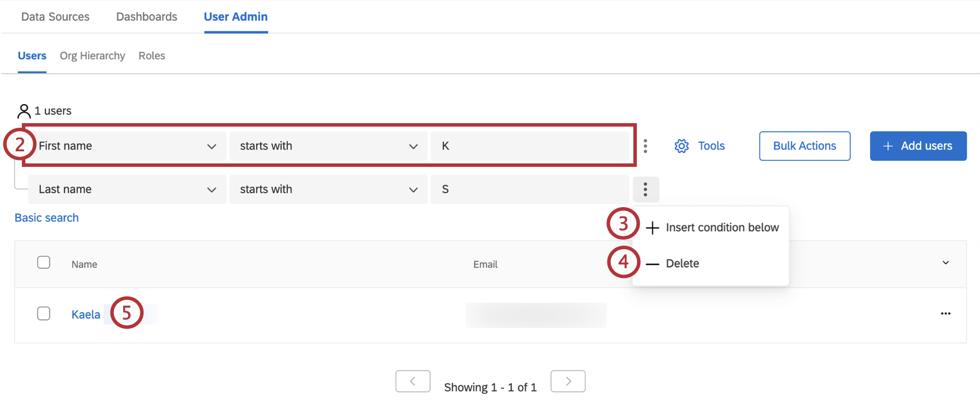
Task: Click the last name value field containing S
Action: pos(530,189)
